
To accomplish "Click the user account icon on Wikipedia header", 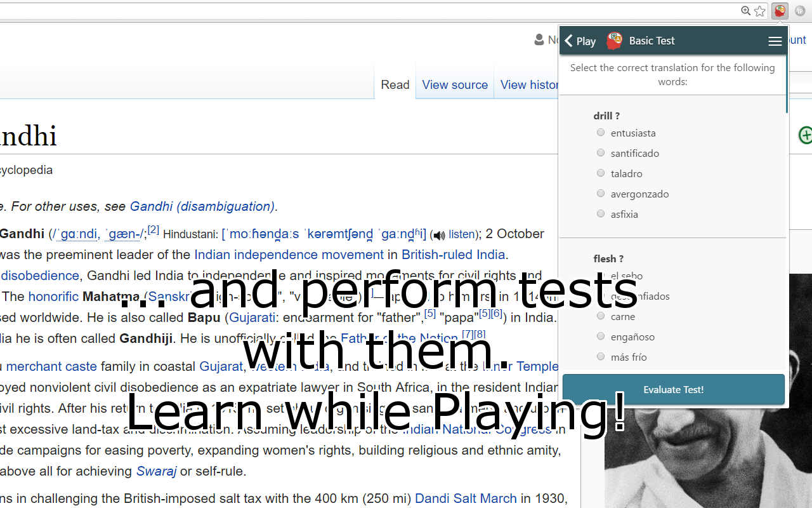I will click(539, 40).
